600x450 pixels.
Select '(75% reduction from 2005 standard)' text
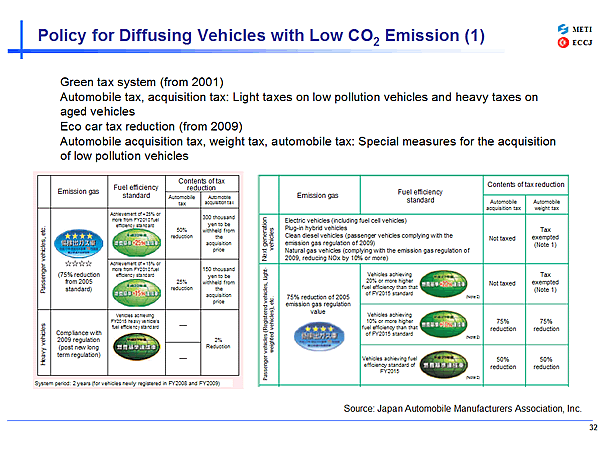point(79,282)
